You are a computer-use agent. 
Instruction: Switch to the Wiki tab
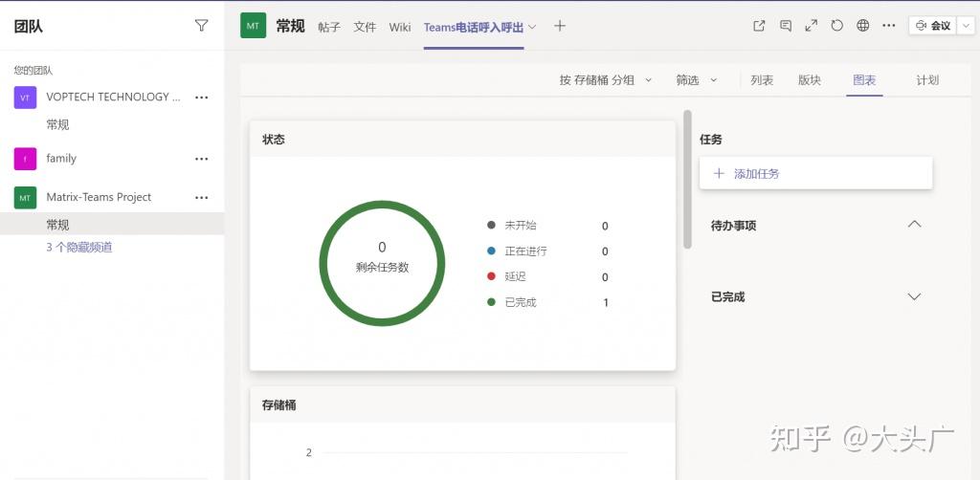(x=400, y=27)
